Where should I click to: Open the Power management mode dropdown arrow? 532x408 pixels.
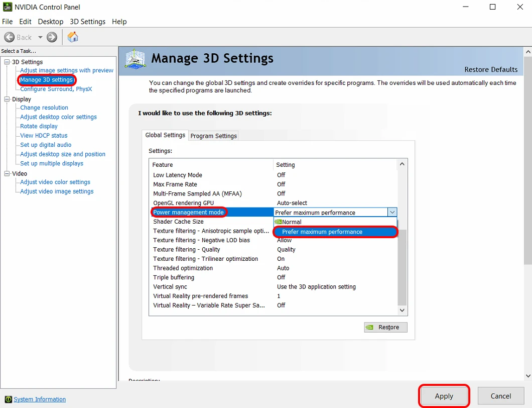[392, 213]
